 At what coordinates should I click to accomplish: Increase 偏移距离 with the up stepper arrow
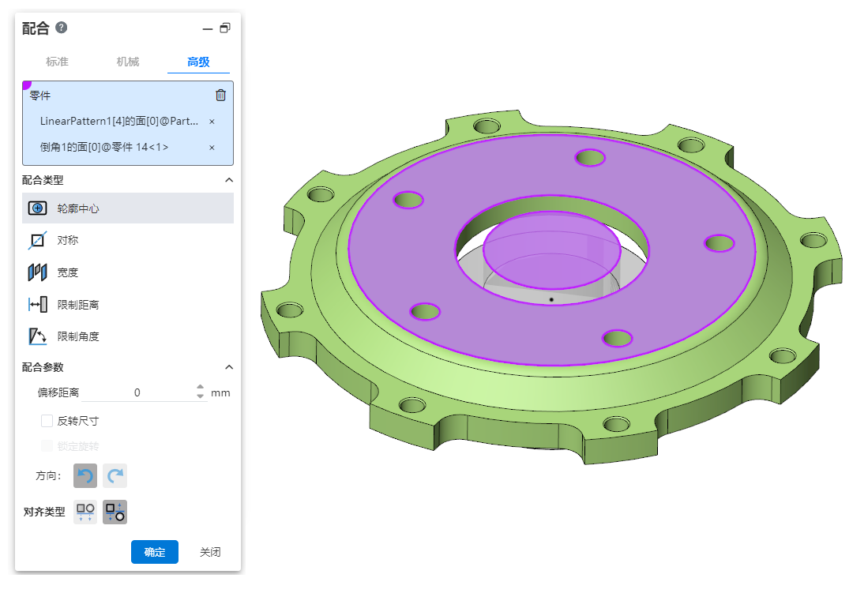pos(200,388)
